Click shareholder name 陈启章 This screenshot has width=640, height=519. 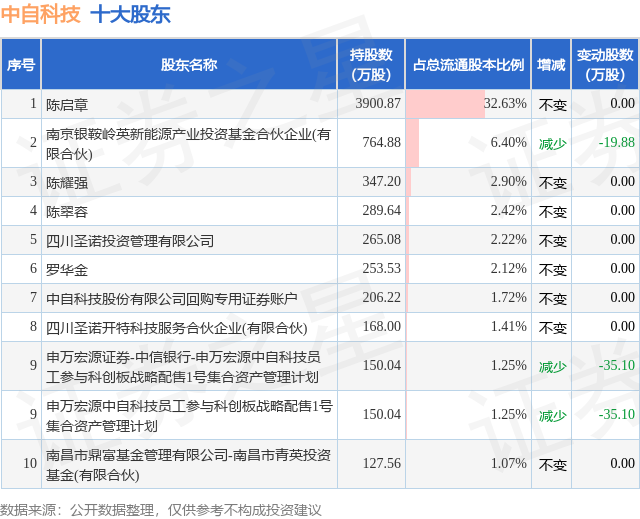coord(67,105)
